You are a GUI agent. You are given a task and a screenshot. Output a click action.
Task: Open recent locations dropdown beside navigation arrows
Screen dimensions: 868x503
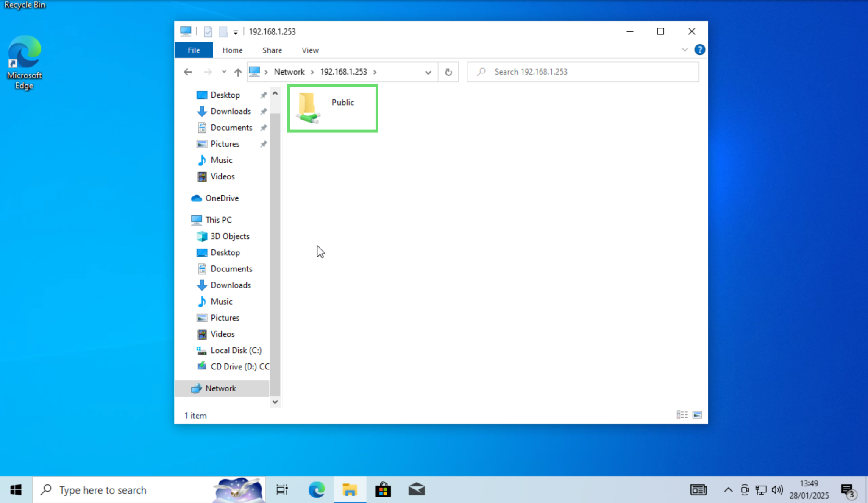point(224,72)
